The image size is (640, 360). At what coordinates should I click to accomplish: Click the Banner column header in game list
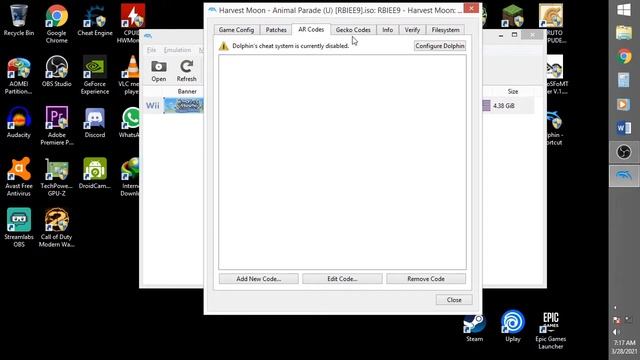coord(187,91)
